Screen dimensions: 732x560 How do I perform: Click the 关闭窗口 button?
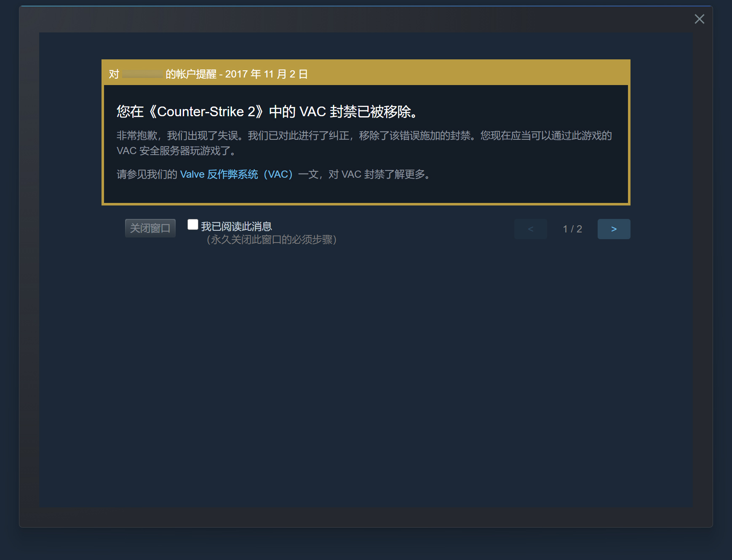click(150, 228)
